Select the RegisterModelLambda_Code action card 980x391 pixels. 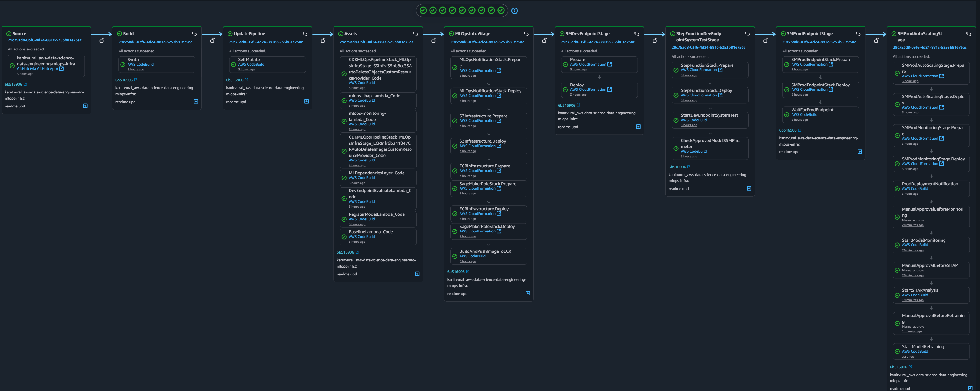click(x=378, y=219)
